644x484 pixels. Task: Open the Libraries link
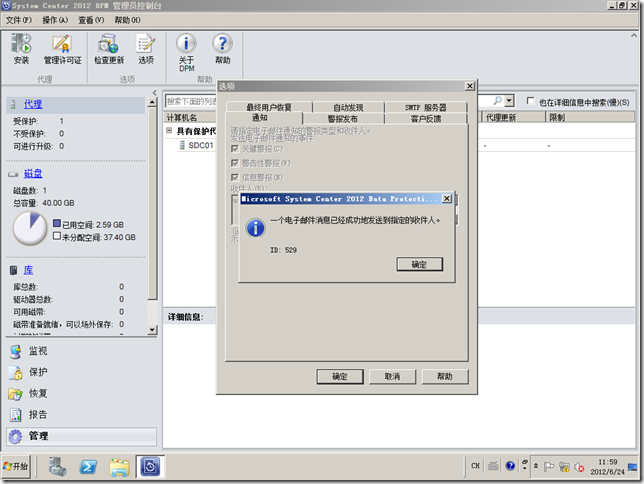pyautogui.click(x=28, y=270)
